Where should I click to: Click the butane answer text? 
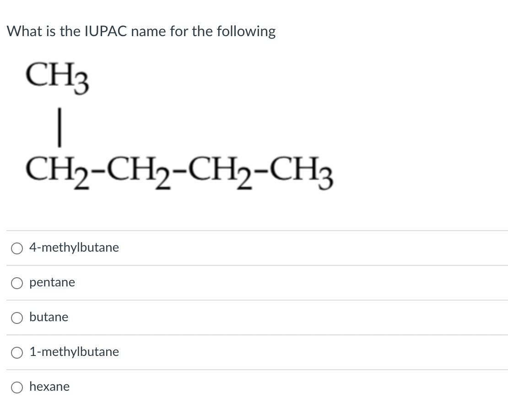click(x=49, y=317)
